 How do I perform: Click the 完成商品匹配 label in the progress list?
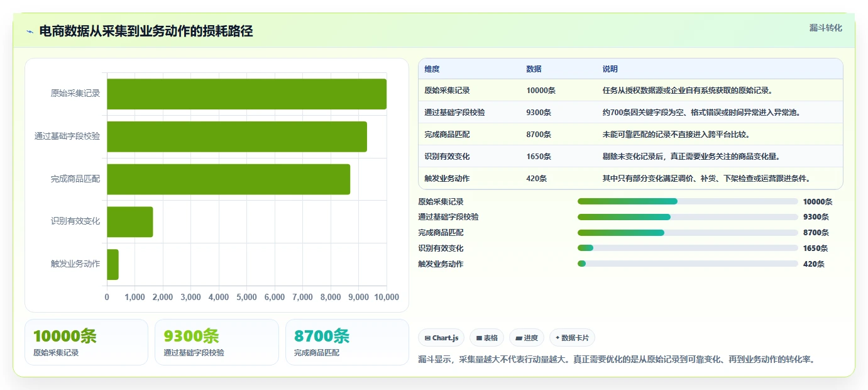point(441,233)
